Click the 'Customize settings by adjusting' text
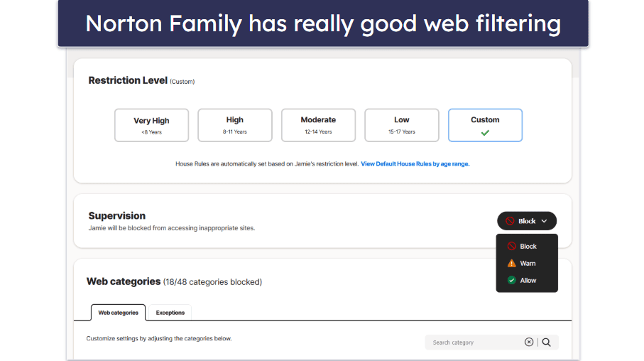 pos(159,338)
